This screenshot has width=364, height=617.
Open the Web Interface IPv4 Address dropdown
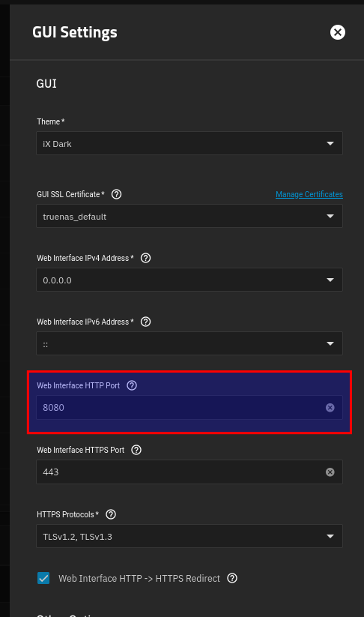pyautogui.click(x=189, y=280)
